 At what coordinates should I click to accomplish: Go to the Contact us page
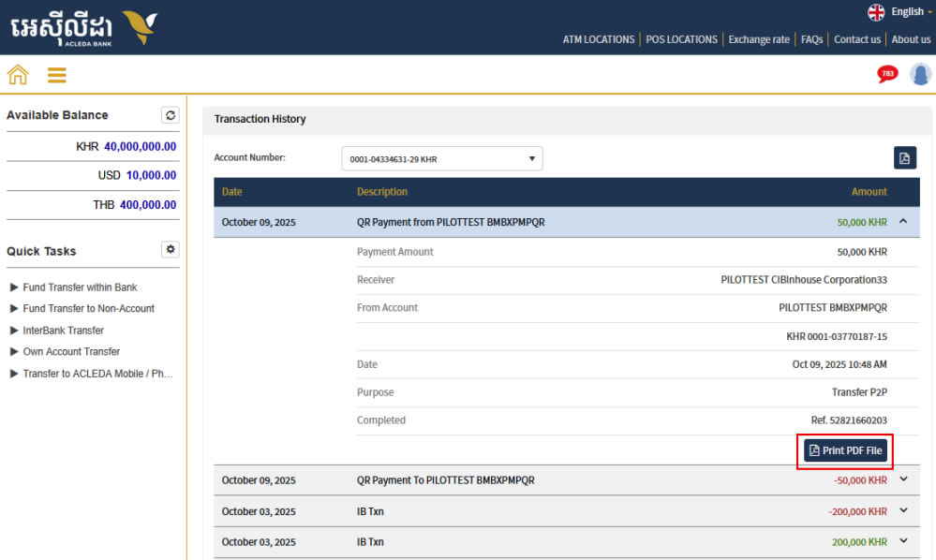[x=856, y=39]
